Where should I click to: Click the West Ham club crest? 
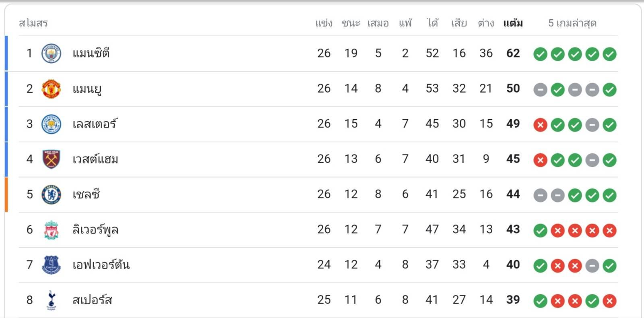[51, 159]
